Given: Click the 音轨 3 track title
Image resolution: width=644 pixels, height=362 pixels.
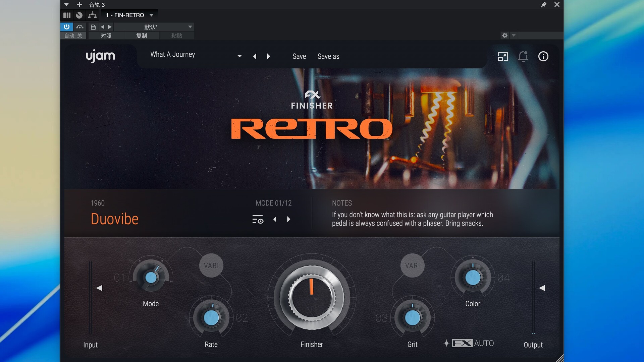Looking at the screenshot, I should [x=97, y=5].
